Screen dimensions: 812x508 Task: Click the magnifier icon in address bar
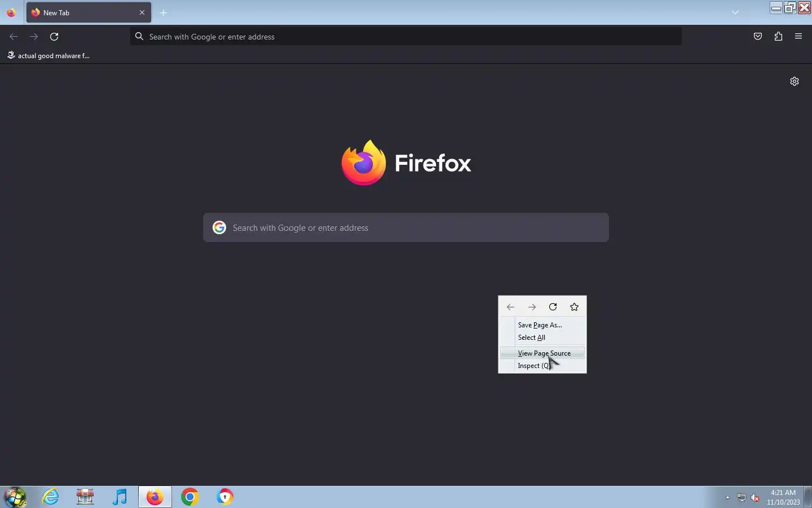pos(139,37)
